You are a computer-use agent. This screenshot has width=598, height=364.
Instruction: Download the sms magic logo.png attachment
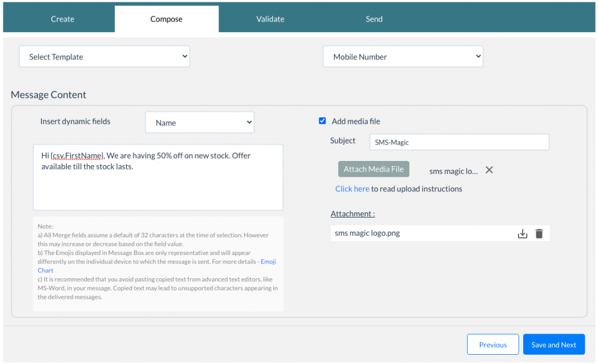coord(523,233)
